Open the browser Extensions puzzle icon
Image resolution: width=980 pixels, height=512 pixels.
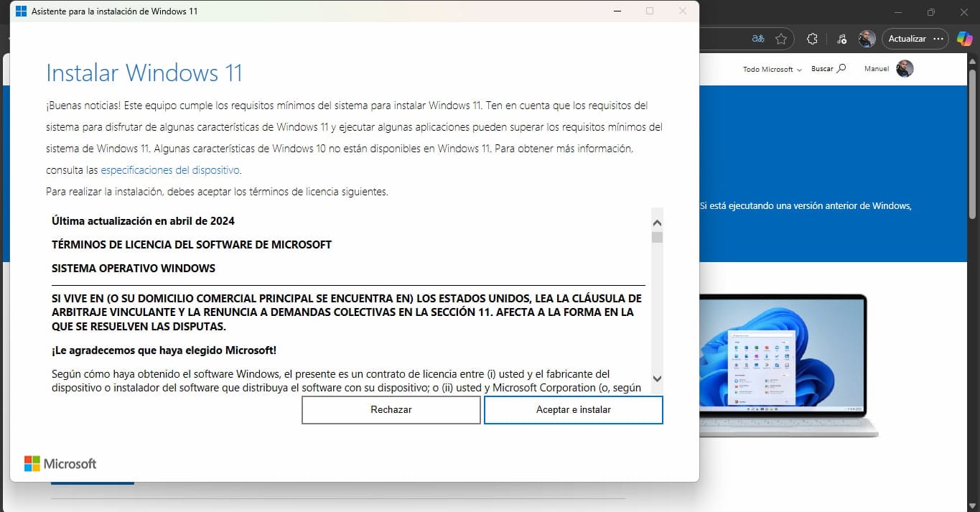pos(813,39)
